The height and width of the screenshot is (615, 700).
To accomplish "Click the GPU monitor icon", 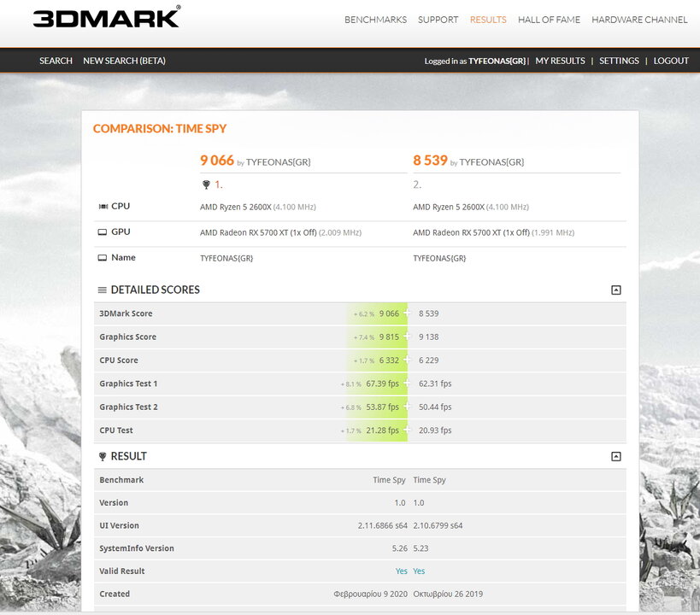I will coord(103,232).
